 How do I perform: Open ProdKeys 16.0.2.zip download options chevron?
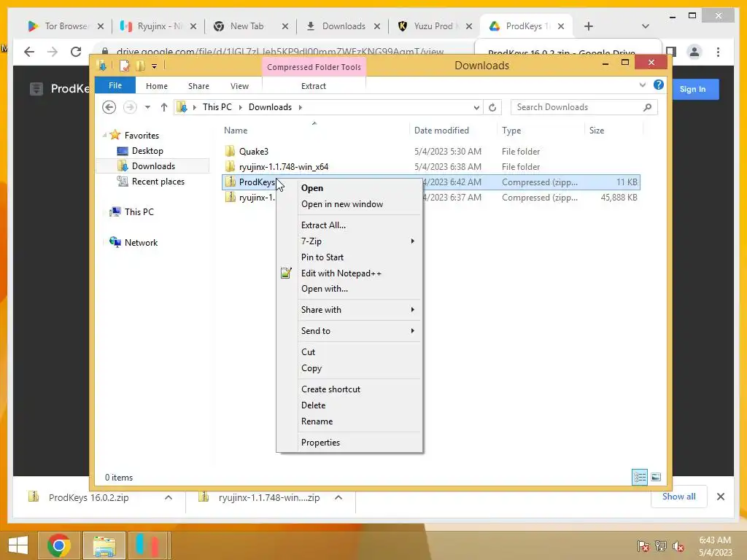[x=169, y=497]
